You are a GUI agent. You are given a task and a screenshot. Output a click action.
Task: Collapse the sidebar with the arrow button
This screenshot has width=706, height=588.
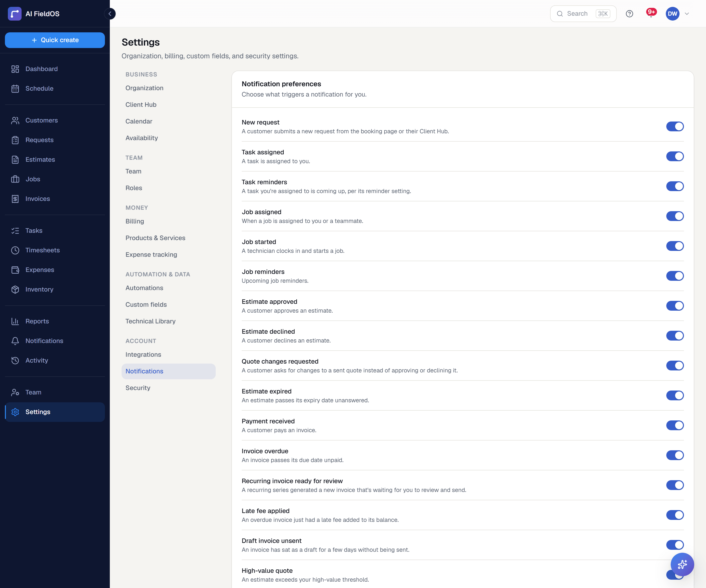click(110, 14)
